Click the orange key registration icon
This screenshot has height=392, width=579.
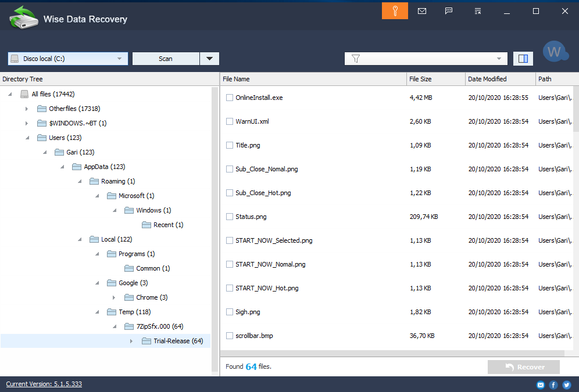click(395, 10)
